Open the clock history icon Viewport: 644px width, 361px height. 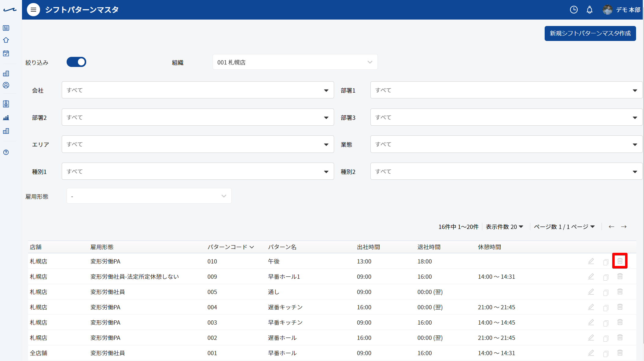pyautogui.click(x=574, y=10)
